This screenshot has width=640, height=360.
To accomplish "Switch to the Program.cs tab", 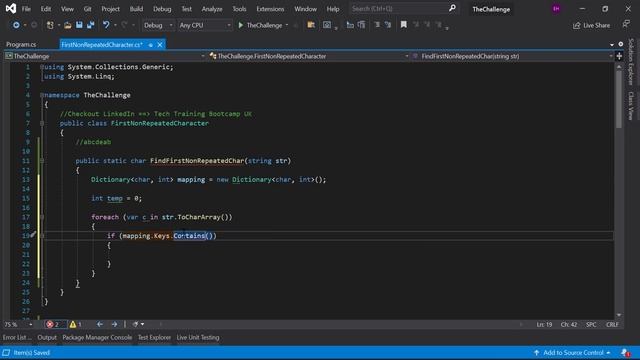I will 21,44.
